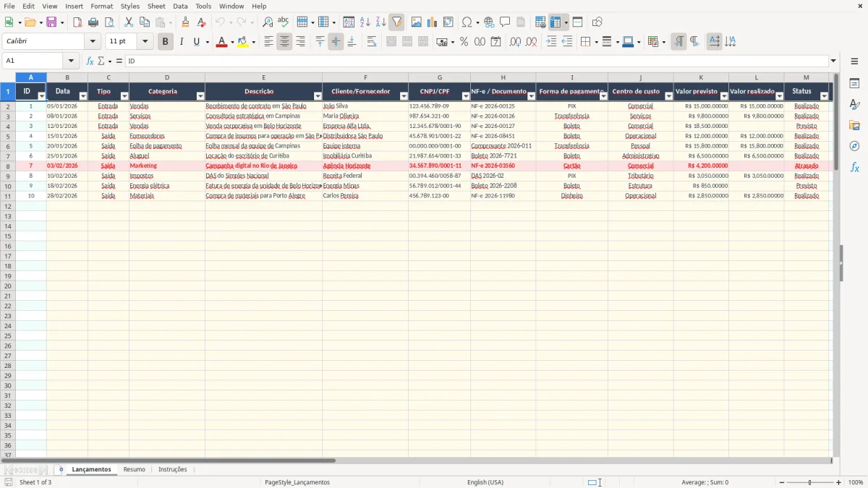Image resolution: width=868 pixels, height=488 pixels.
Task: Click row header 8
Action: point(8,166)
